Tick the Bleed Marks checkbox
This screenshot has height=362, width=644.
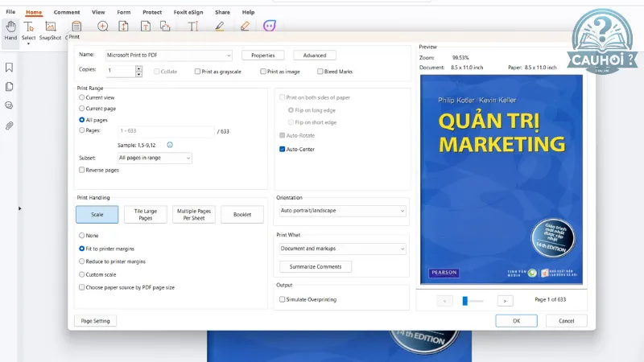coord(320,72)
